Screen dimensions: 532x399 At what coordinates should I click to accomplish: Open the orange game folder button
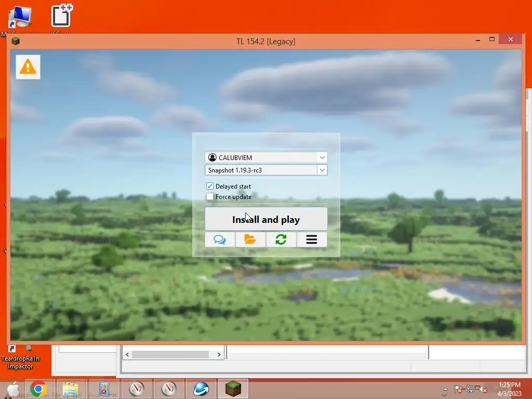pyautogui.click(x=250, y=240)
